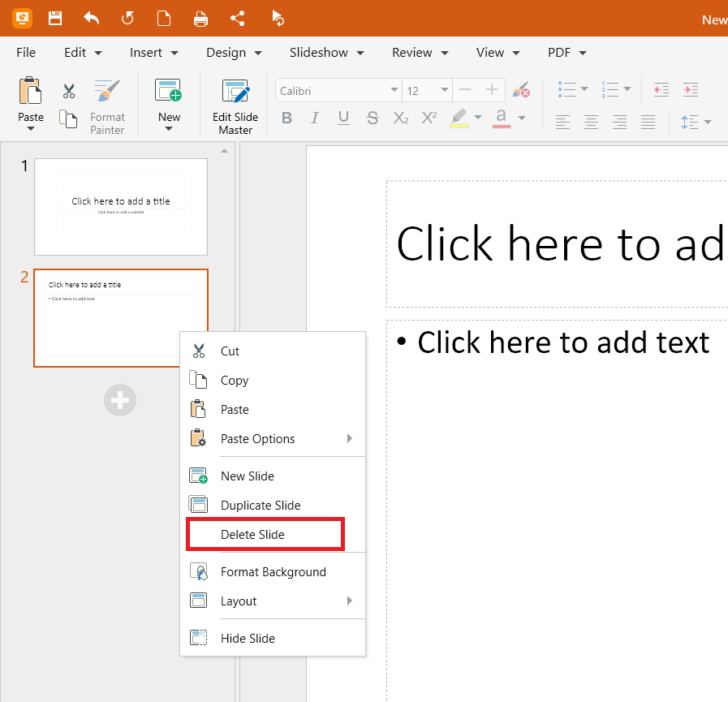Viewport: 728px width, 702px height.
Task: Select slide 1 thumbnail
Action: coord(121,207)
